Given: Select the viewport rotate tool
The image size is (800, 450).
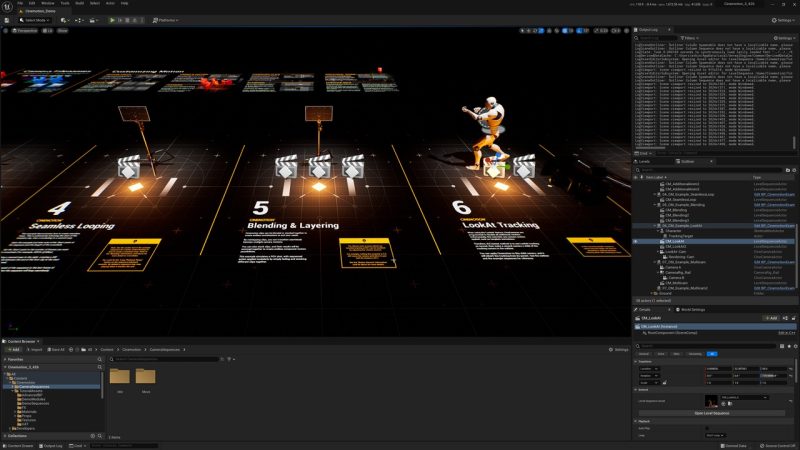Looking at the screenshot, I should (x=535, y=31).
